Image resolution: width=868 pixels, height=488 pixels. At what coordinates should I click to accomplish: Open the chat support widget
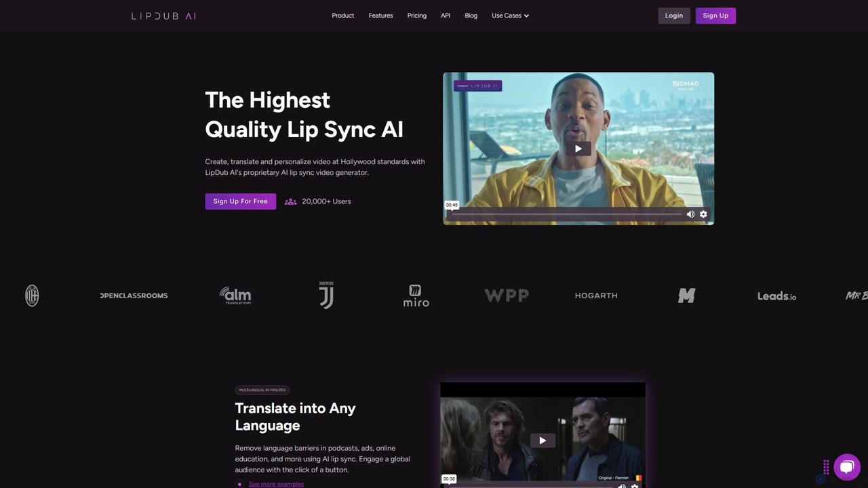pos(847,466)
